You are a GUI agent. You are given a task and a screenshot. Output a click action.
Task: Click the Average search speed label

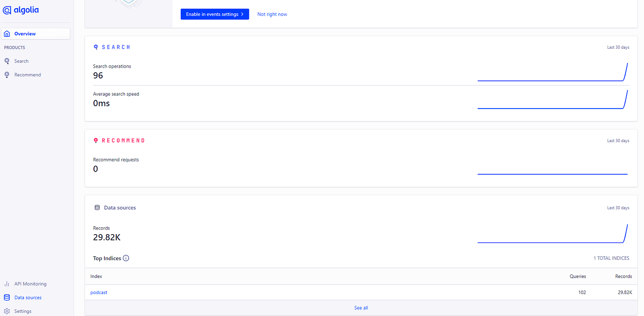tap(116, 94)
